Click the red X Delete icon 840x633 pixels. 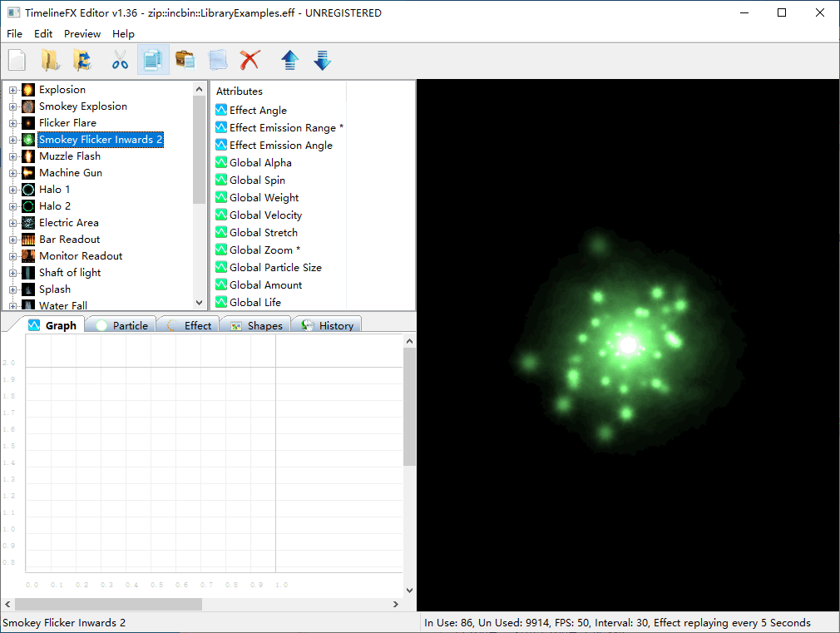250,61
